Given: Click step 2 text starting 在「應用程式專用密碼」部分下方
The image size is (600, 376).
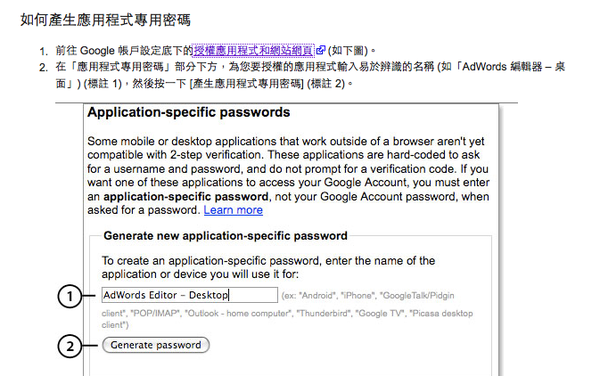Looking at the screenshot, I should pos(310,75).
